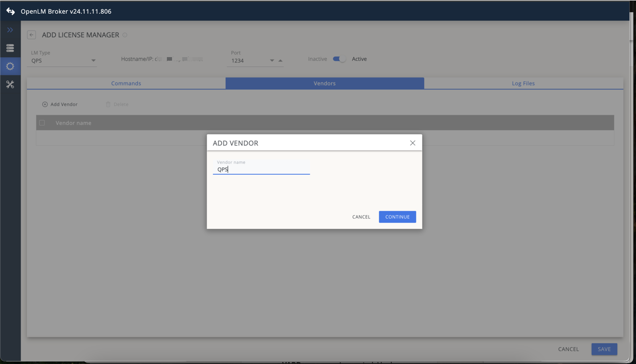Switch to the Commands tab

(126, 83)
